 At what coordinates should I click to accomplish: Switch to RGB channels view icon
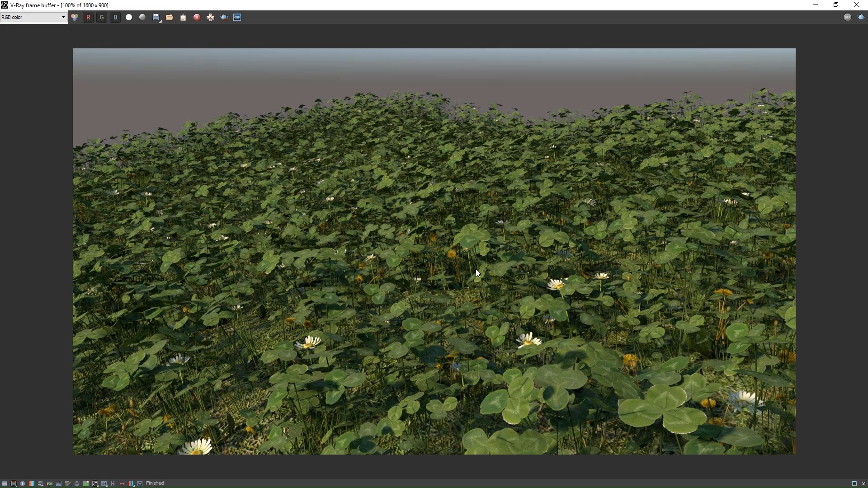(75, 17)
